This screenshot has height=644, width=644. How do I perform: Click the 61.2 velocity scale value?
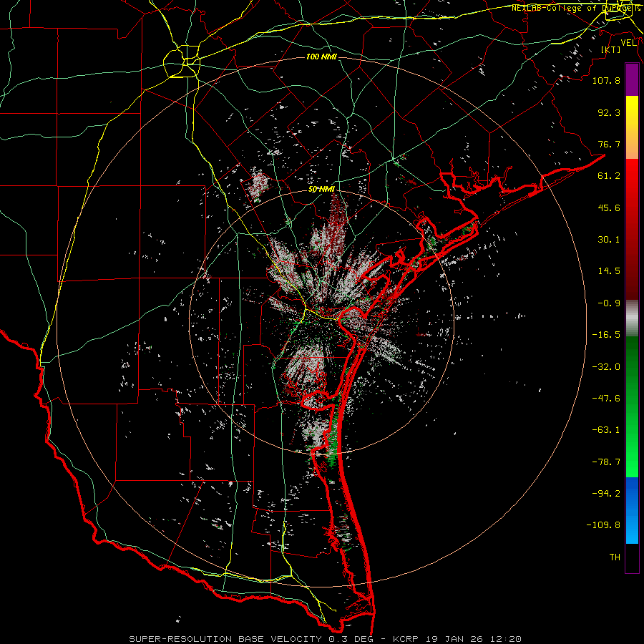point(609,176)
